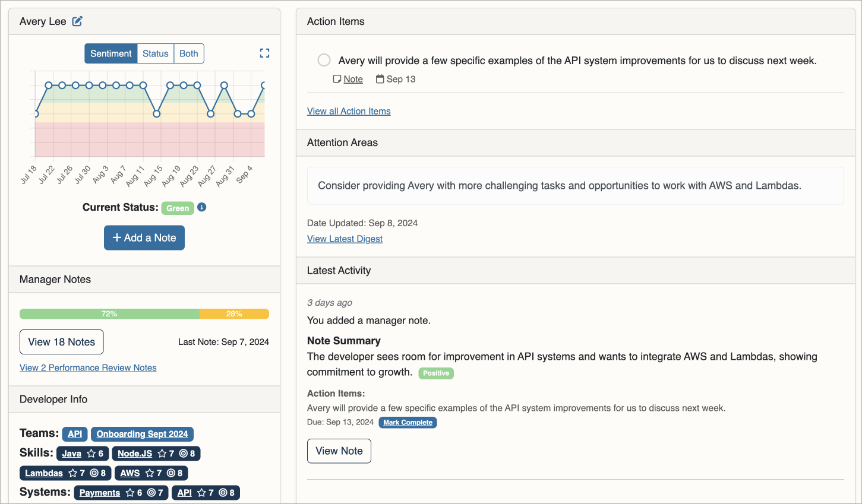Click the target icon on the Node.JS skill
This screenshot has width=862, height=504.
183,454
